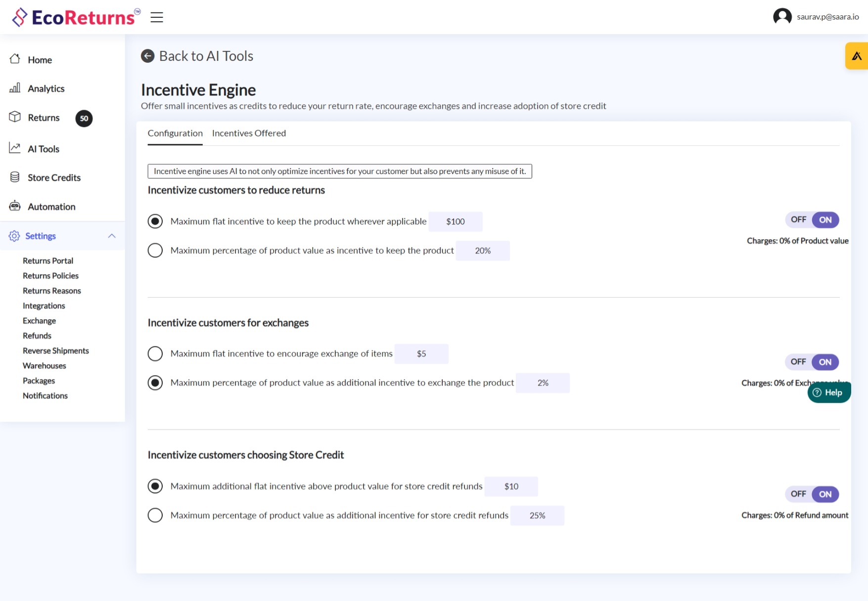Toggle the Store Credit incentive OFF/ON switch

pyautogui.click(x=812, y=494)
